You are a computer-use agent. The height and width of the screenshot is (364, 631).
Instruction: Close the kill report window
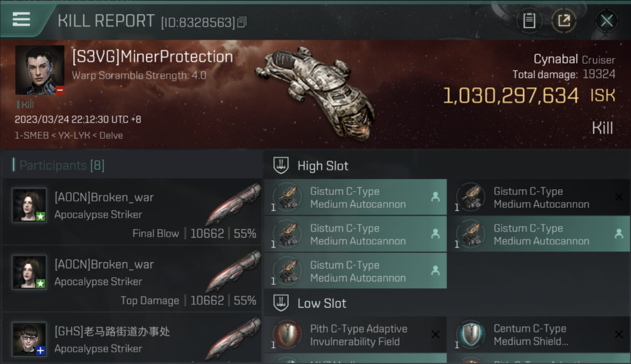[x=606, y=20]
